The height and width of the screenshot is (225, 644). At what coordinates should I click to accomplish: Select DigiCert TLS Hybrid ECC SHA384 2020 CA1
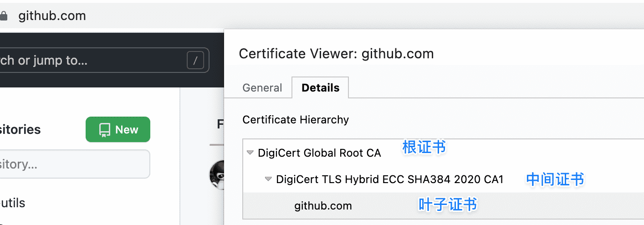(389, 179)
